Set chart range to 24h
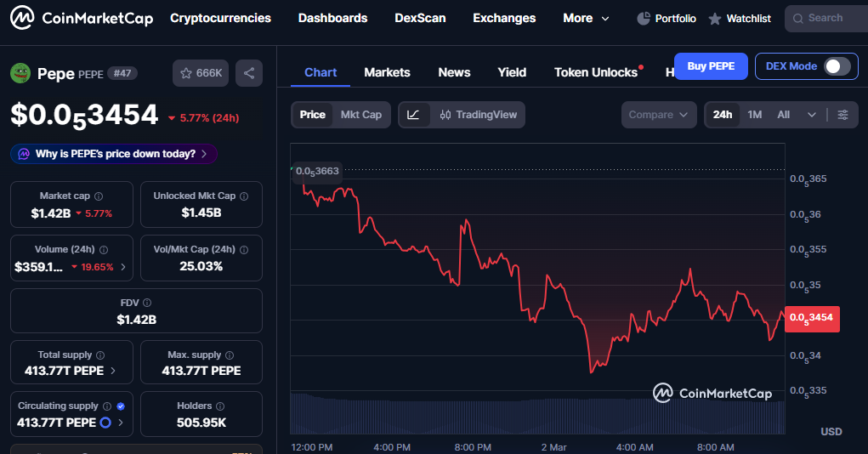Viewport: 868px width, 454px height. (723, 115)
